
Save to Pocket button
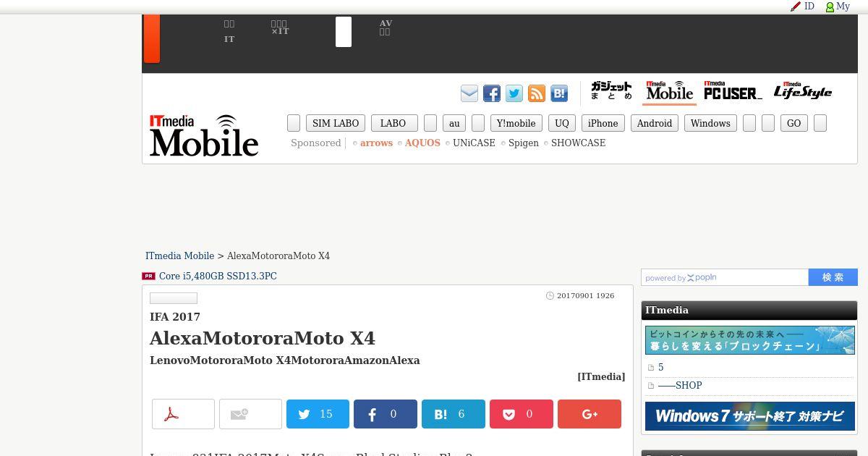(521, 414)
